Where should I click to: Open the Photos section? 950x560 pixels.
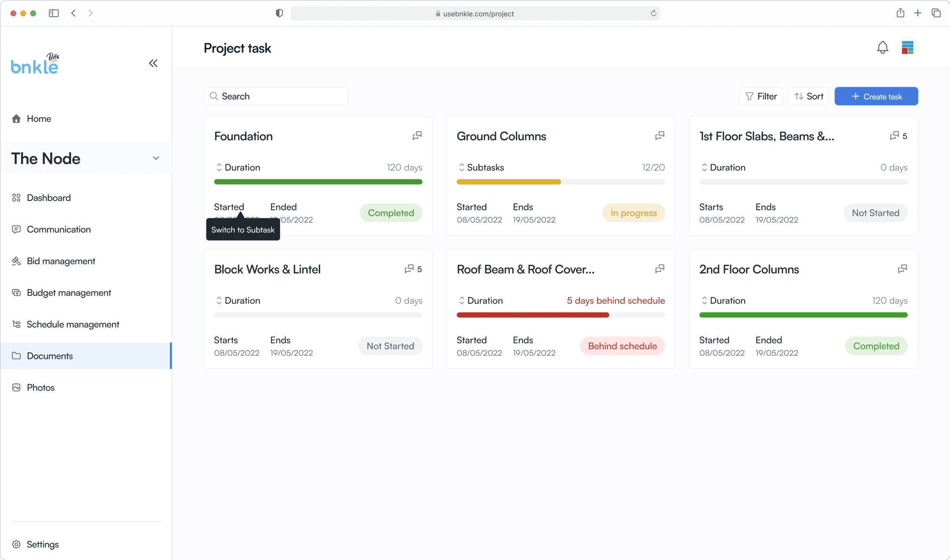(86, 388)
